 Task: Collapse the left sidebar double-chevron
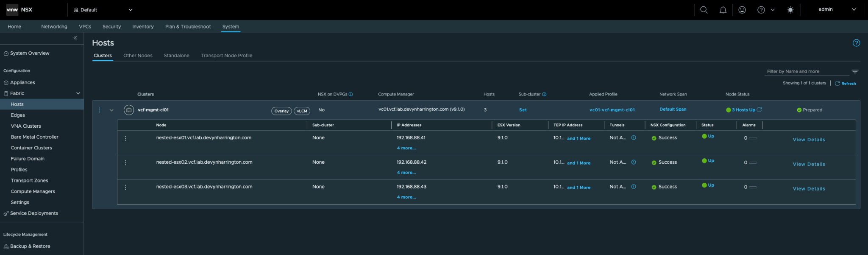click(75, 38)
